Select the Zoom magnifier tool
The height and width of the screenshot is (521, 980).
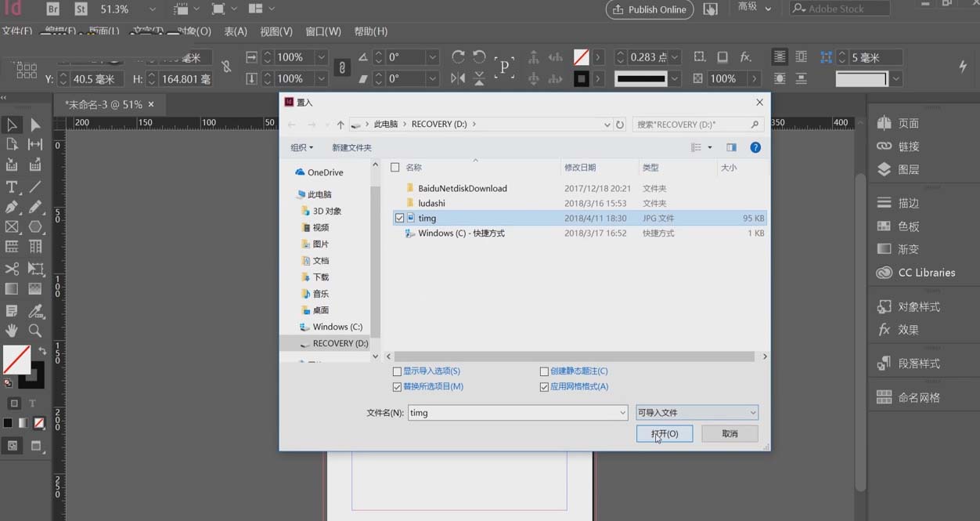click(x=35, y=331)
